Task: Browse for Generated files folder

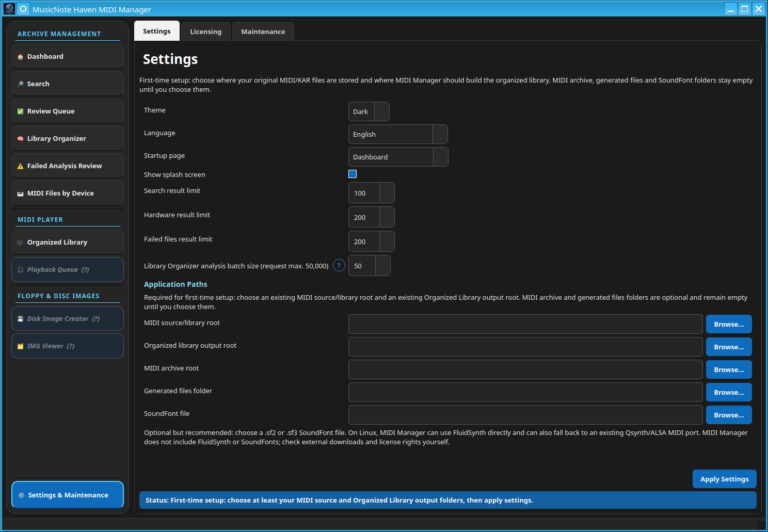Action: [729, 392]
